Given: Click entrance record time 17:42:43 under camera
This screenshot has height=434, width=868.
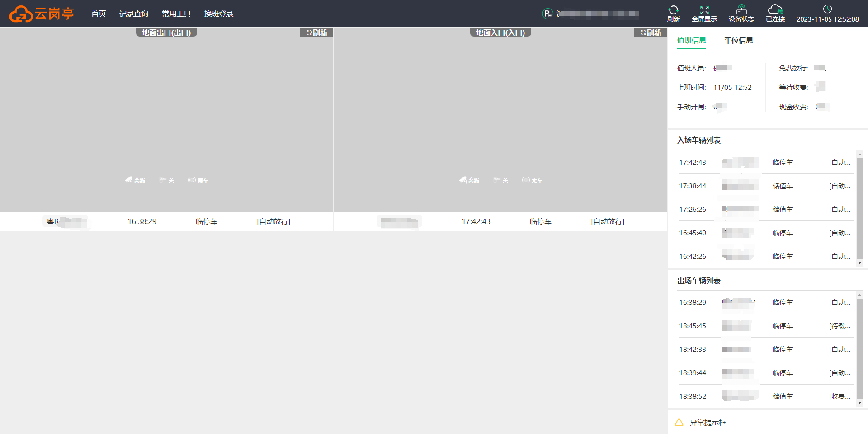Looking at the screenshot, I should (x=476, y=221).
